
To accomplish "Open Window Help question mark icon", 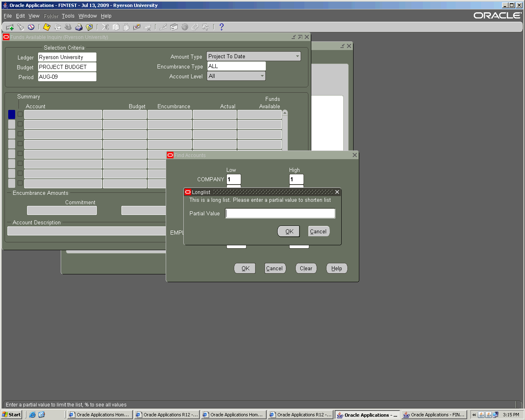I will (221, 27).
